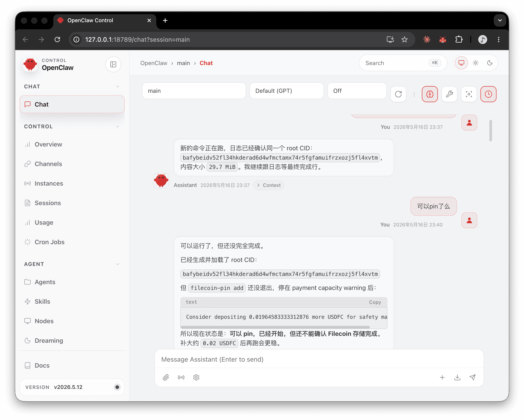Click the Chat breadcrumb item
The width and height of the screenshot is (524, 420).
coord(206,63)
